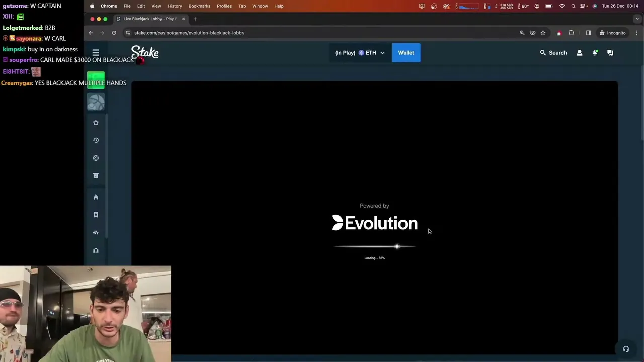Click the Wi-Fi status icon
The height and width of the screenshot is (362, 644).
[562, 6]
